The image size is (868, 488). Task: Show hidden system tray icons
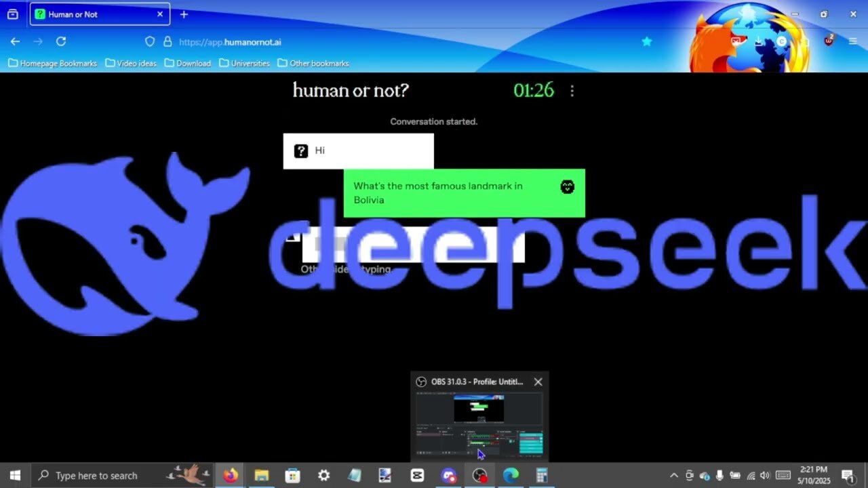pyautogui.click(x=674, y=475)
